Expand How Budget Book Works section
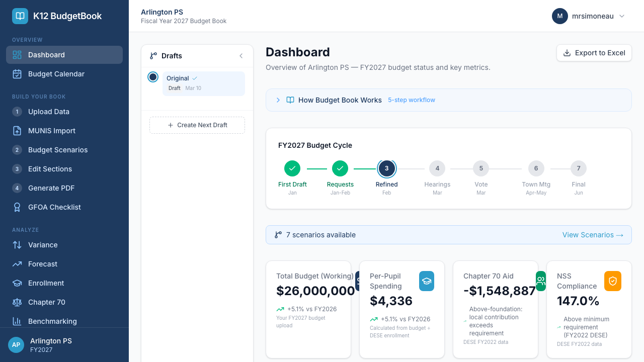The height and width of the screenshot is (362, 644). [278, 100]
